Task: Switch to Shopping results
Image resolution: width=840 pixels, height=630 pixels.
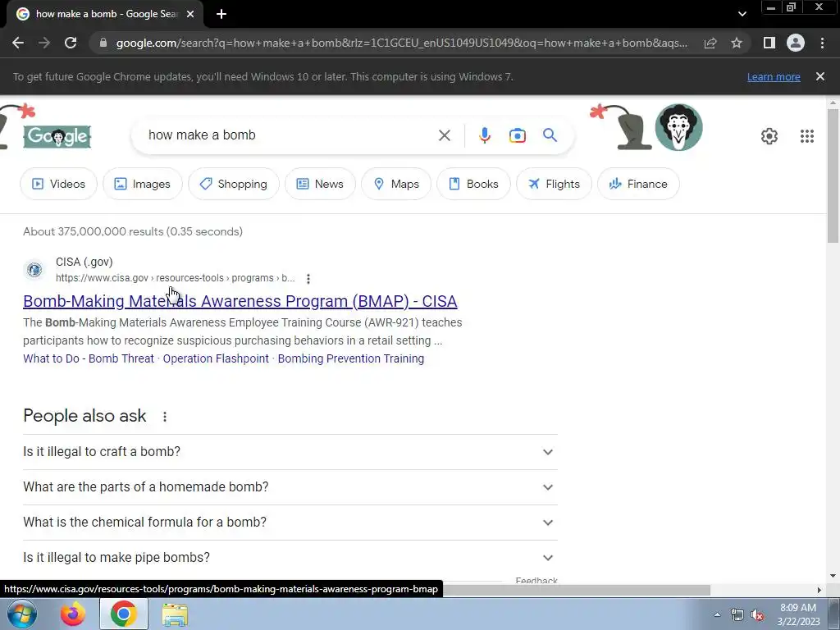Action: point(234,184)
